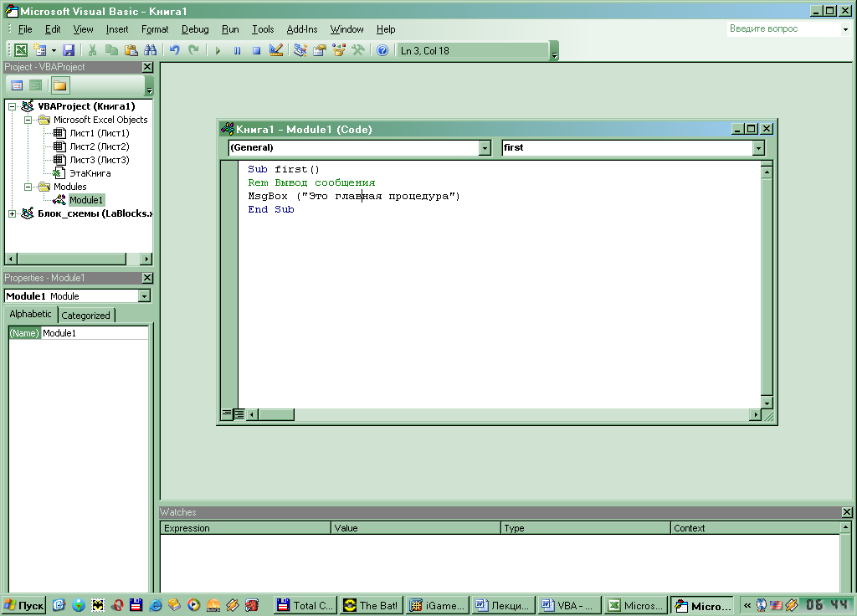Open the Run menu

(x=230, y=29)
